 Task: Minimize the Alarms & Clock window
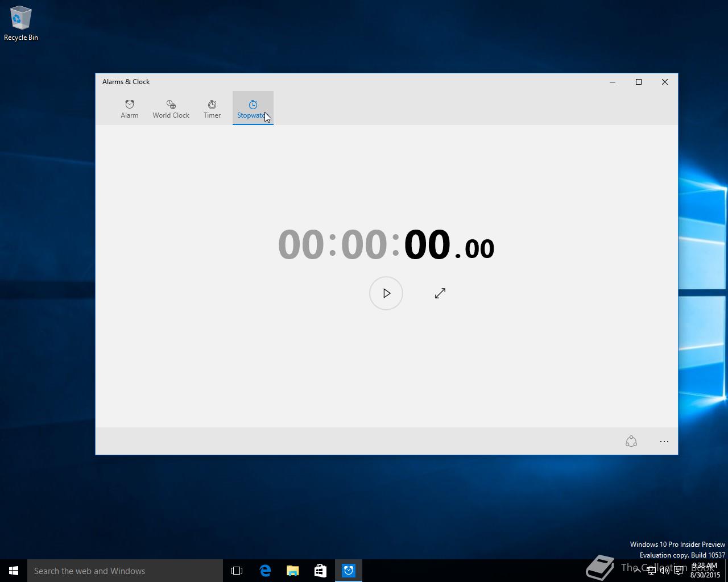coord(613,82)
